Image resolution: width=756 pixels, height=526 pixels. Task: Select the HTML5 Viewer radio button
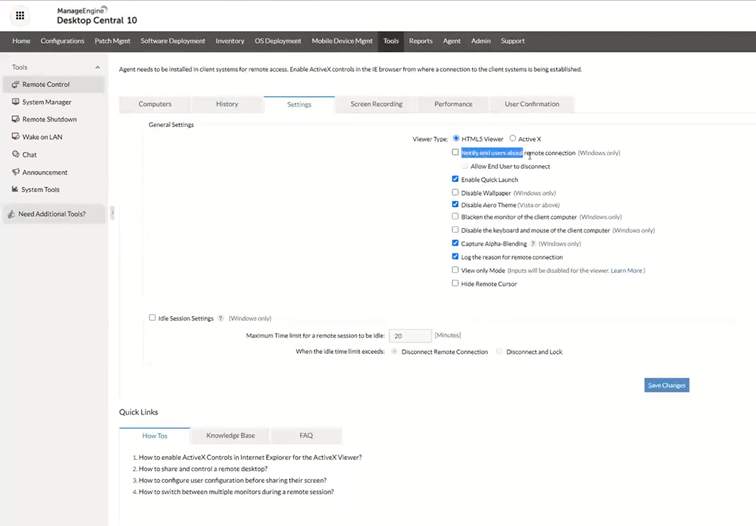456,138
